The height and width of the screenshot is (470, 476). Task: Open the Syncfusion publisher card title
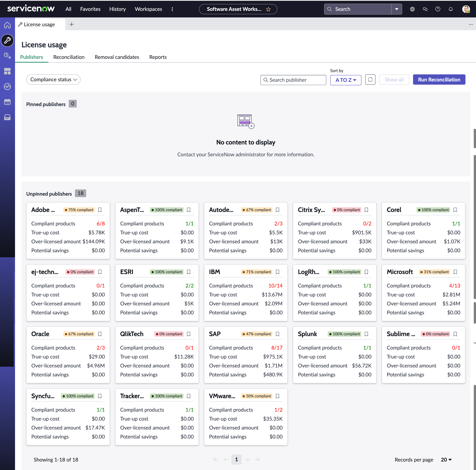[x=43, y=396]
